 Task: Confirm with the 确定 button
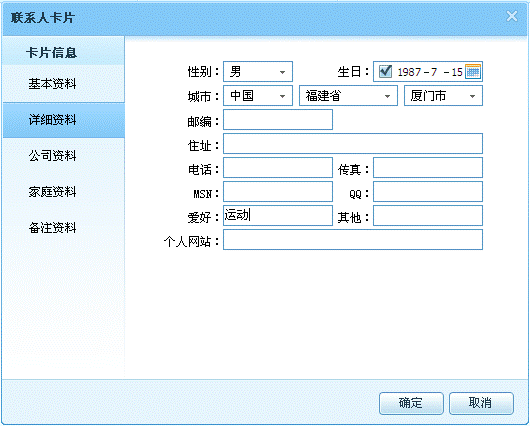pos(411,403)
